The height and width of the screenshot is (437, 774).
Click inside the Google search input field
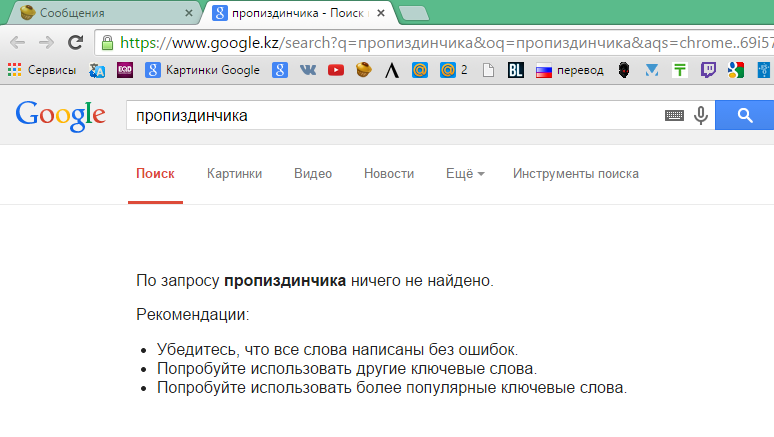(x=395, y=116)
